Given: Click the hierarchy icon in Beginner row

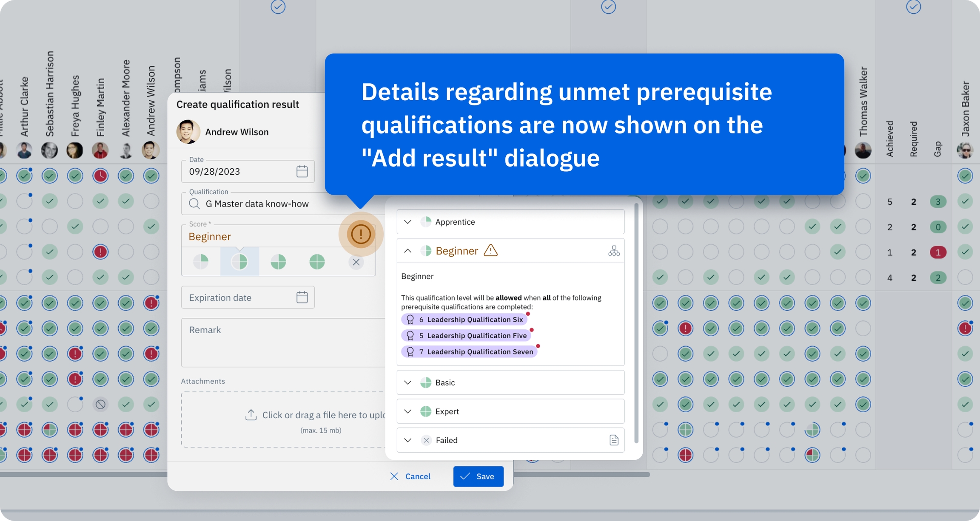Looking at the screenshot, I should (x=613, y=251).
